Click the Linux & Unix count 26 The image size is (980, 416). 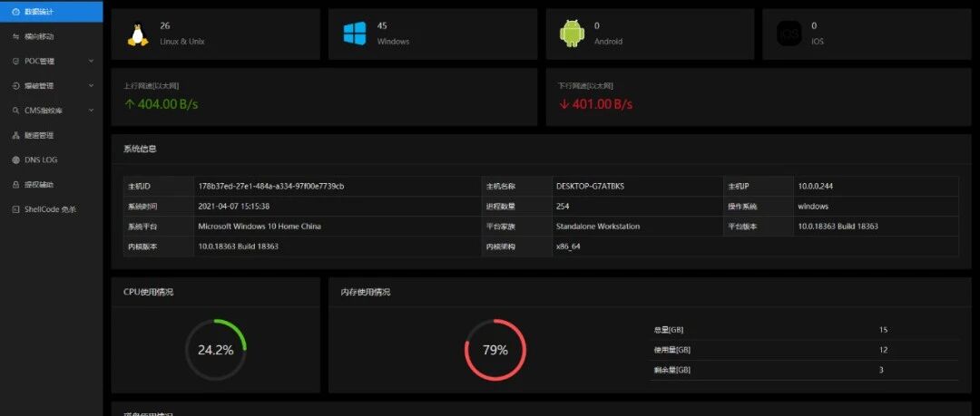(x=165, y=25)
